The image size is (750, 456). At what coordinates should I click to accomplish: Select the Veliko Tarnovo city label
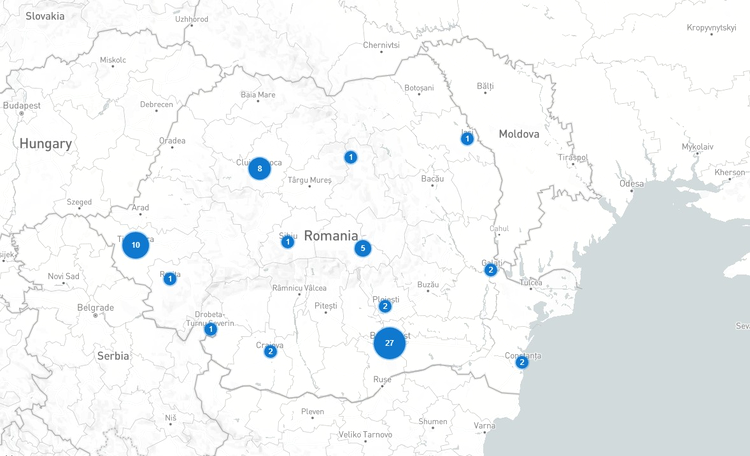(365, 434)
